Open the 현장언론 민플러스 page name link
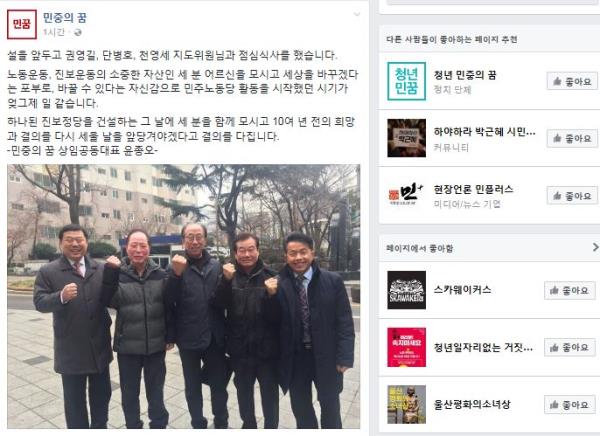Viewport: 600px width, 436px height. pos(473,189)
